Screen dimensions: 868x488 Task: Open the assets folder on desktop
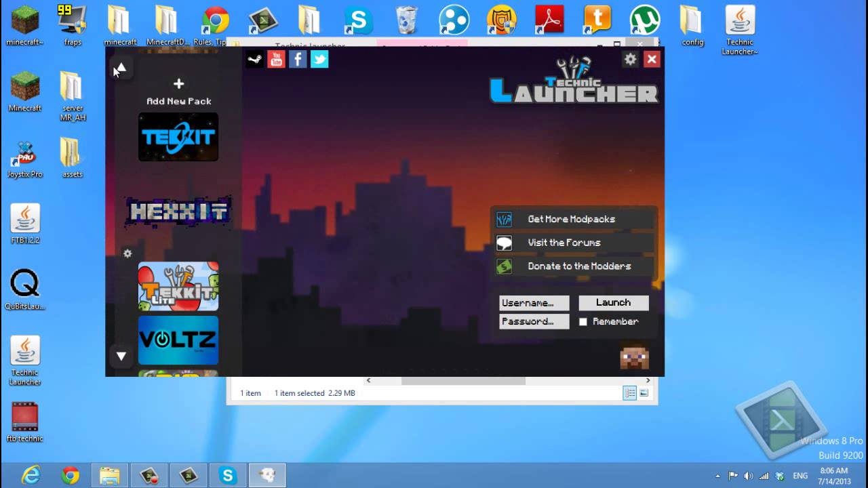73,159
